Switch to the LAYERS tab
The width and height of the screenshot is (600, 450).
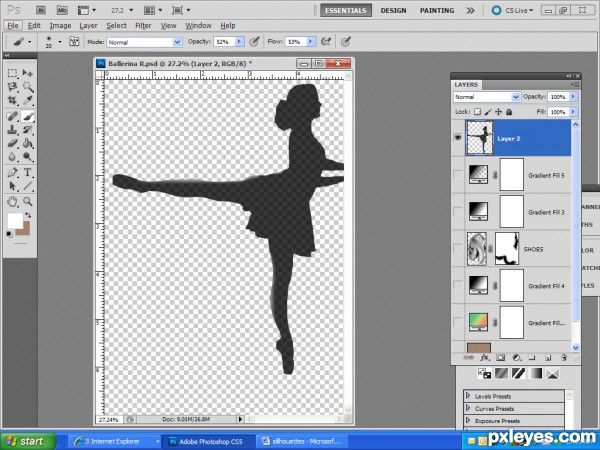pyautogui.click(x=466, y=85)
